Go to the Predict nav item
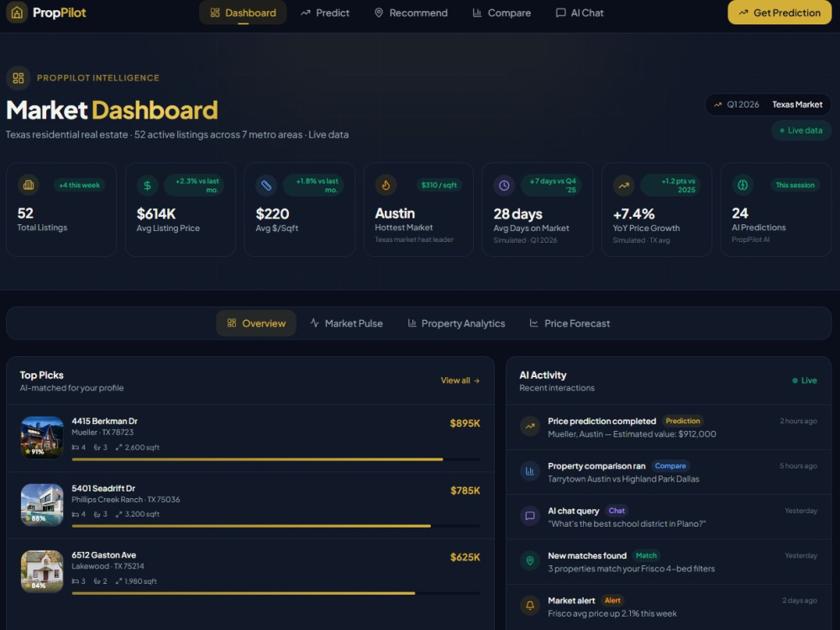 (324, 13)
